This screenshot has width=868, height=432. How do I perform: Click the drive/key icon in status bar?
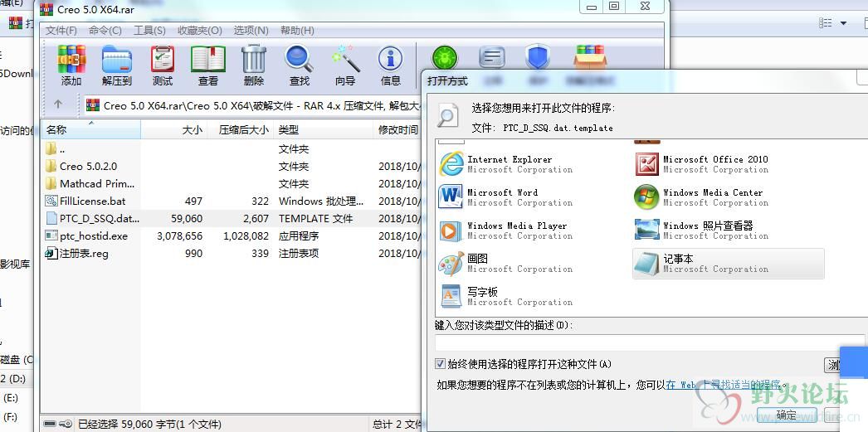point(57,425)
